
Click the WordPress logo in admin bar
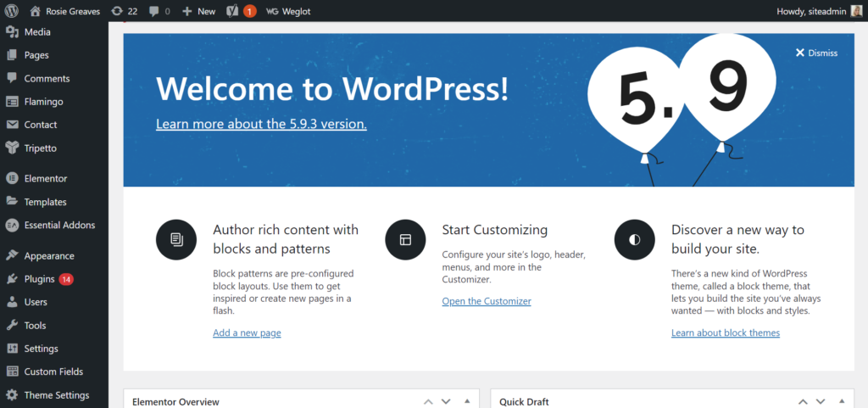[x=12, y=11]
